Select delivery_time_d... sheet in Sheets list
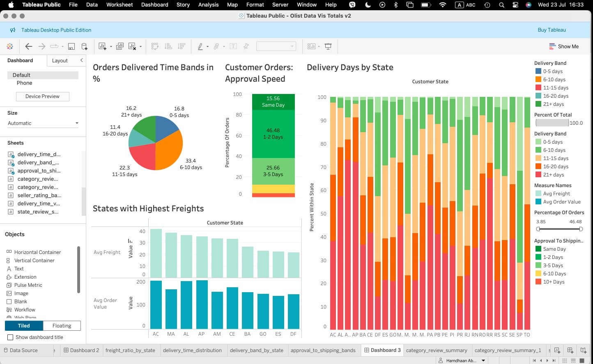 39,154
